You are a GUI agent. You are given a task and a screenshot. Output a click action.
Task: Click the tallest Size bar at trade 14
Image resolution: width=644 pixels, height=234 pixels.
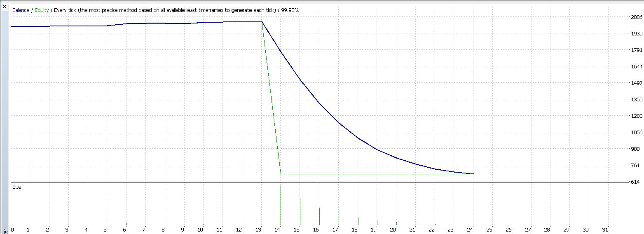(x=281, y=206)
